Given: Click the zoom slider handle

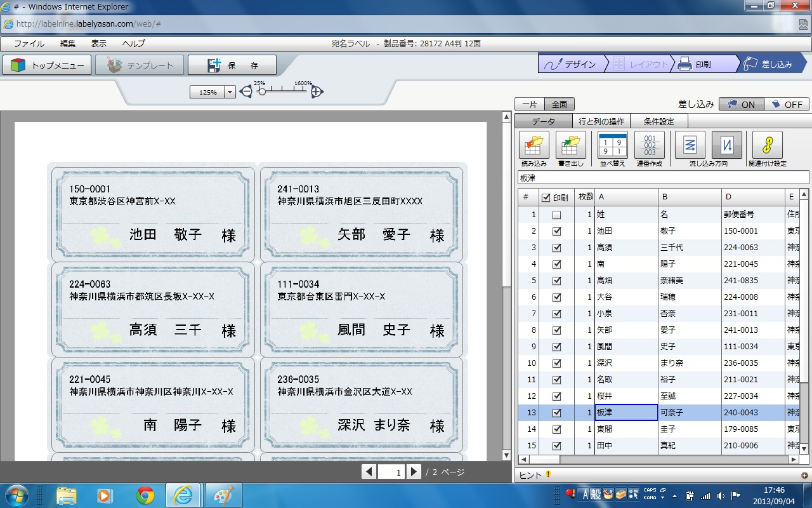Looking at the screenshot, I should [262, 91].
